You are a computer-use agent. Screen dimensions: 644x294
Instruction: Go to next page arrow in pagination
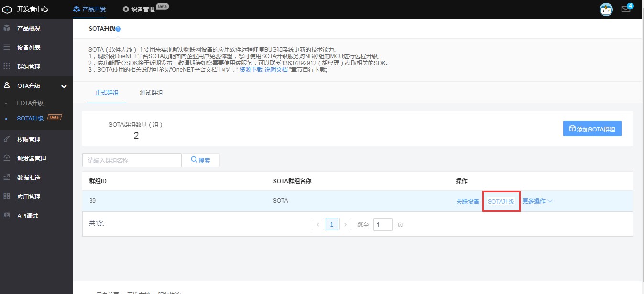click(346, 224)
